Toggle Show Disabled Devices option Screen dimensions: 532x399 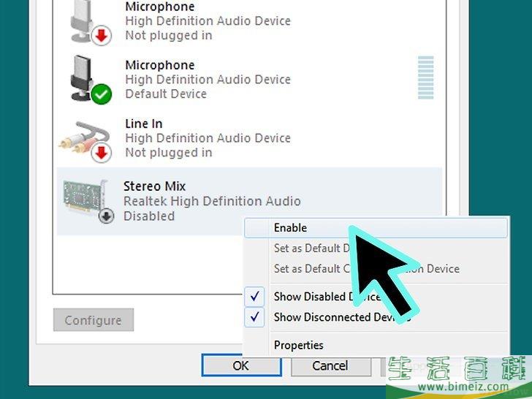[376, 297]
